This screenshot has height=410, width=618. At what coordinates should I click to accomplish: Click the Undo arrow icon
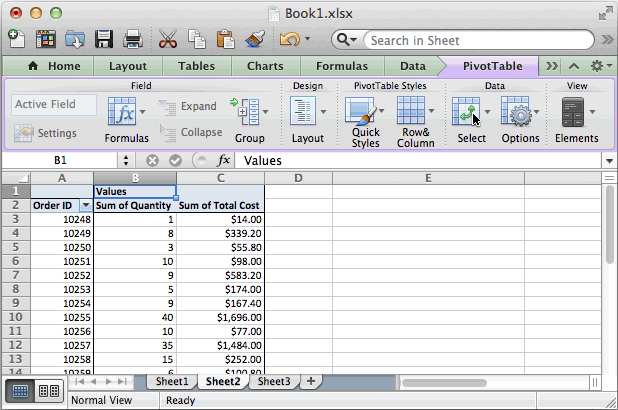click(x=290, y=39)
